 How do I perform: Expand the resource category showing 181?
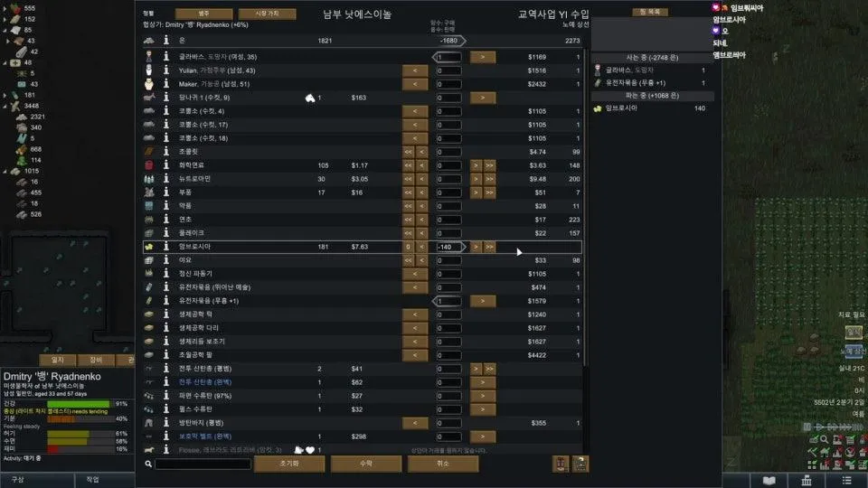pos(5,95)
